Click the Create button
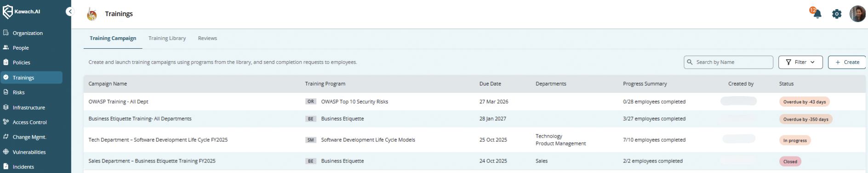The height and width of the screenshot is (173, 868). pos(847,62)
